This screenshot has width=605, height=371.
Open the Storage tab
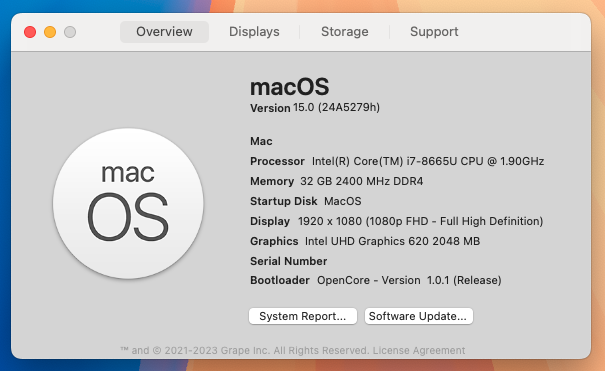click(345, 32)
